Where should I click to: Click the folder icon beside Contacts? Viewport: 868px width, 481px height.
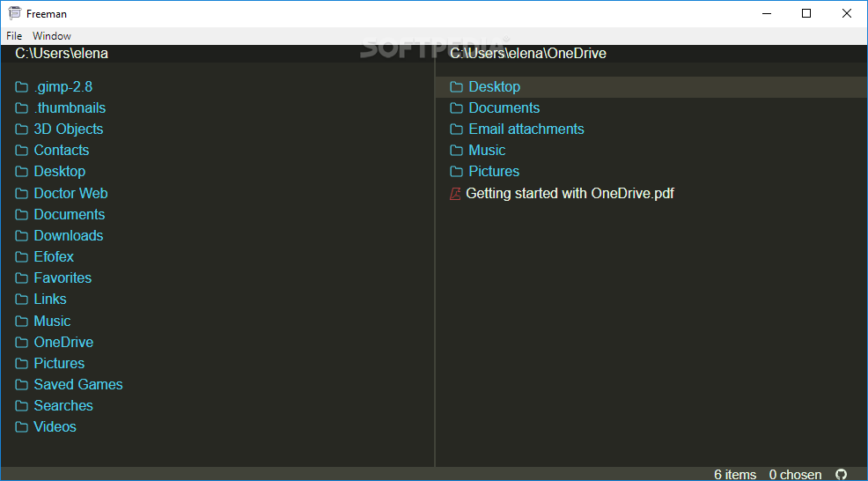pos(22,150)
